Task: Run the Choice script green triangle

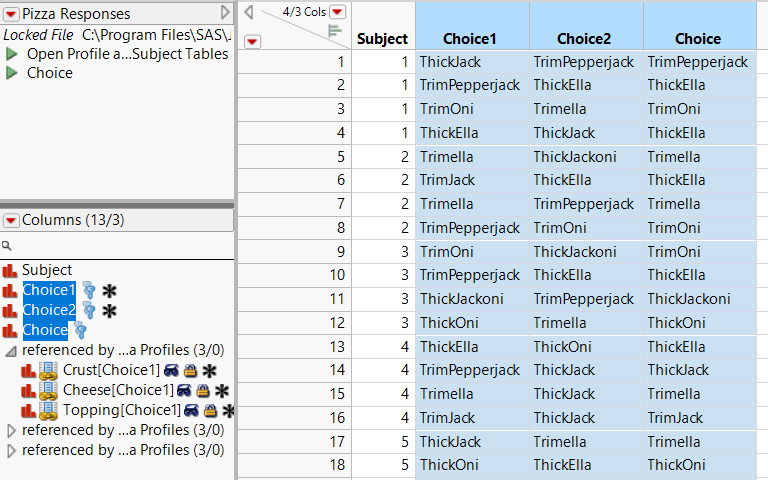Action: (12, 73)
